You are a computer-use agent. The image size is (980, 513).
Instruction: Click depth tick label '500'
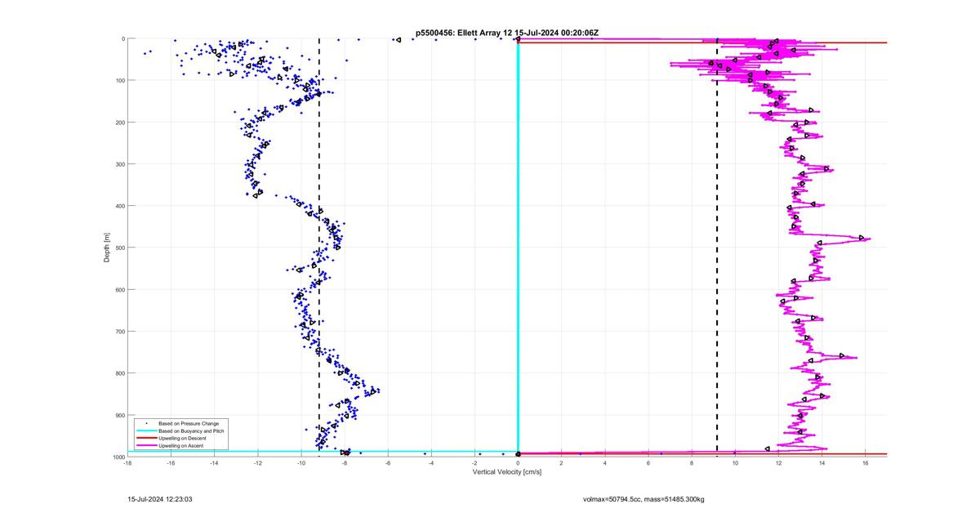pos(118,248)
